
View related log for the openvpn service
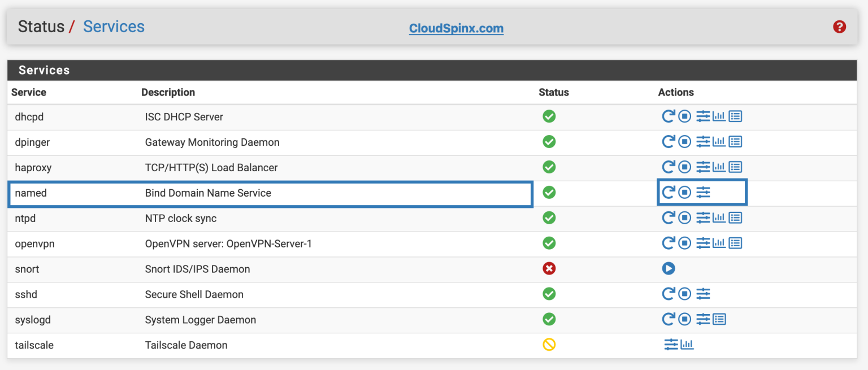(x=735, y=243)
